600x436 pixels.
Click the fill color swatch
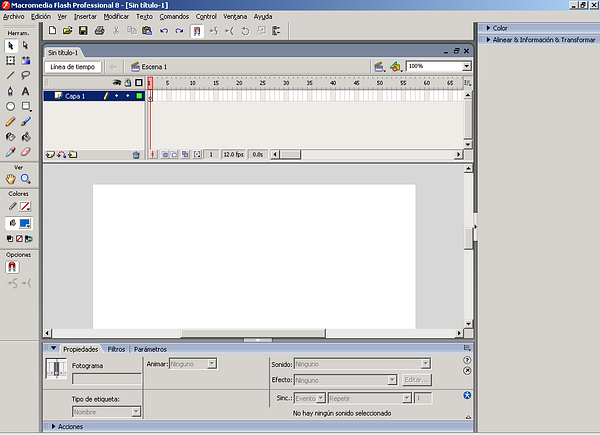tap(25, 223)
